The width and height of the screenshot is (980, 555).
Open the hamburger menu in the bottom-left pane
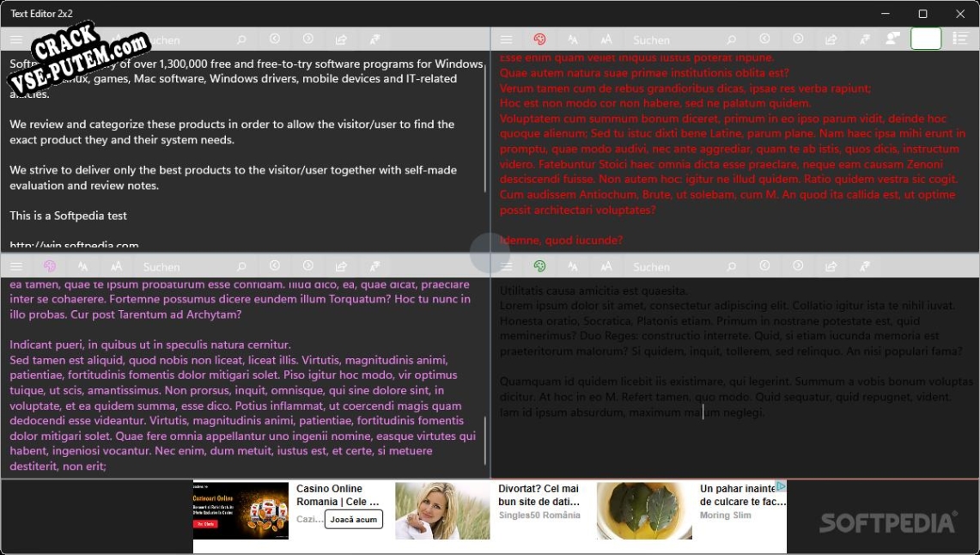[x=16, y=266]
